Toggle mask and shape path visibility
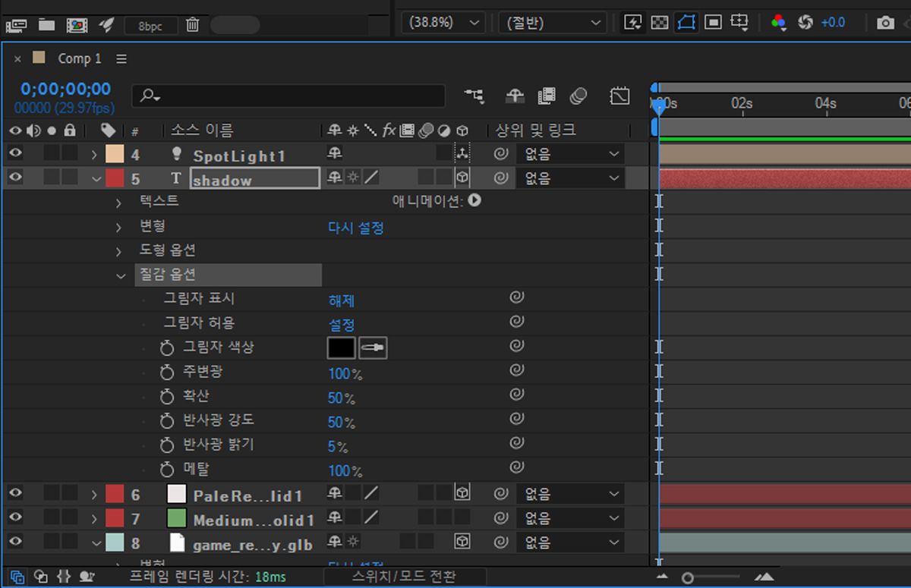 (x=686, y=23)
